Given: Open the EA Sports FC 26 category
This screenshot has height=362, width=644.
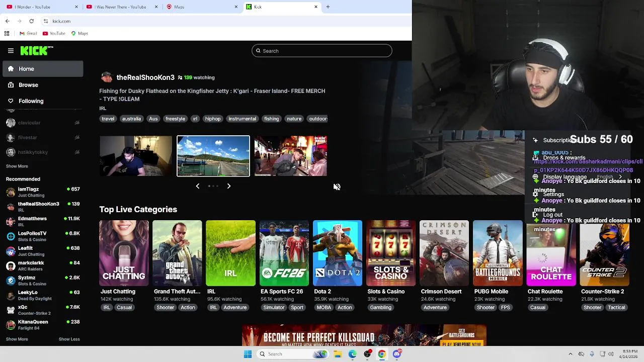Looking at the screenshot, I should click(284, 253).
